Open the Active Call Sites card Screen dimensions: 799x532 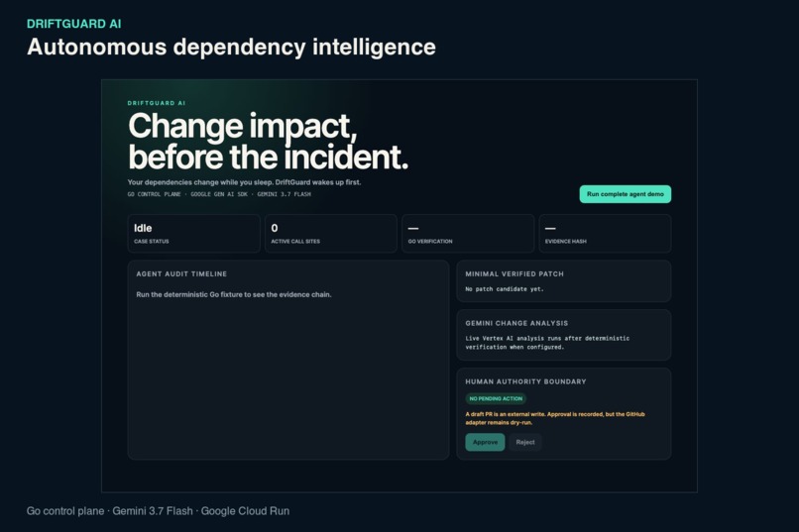(331, 234)
